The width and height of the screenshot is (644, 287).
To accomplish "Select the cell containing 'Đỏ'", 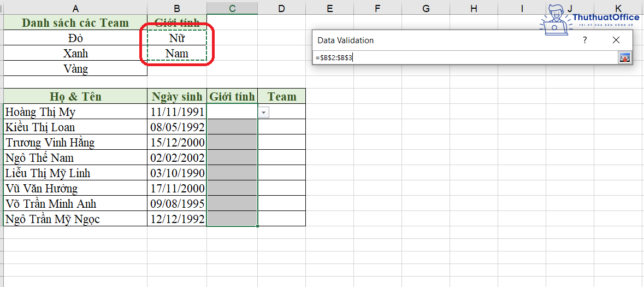I will click(x=75, y=38).
